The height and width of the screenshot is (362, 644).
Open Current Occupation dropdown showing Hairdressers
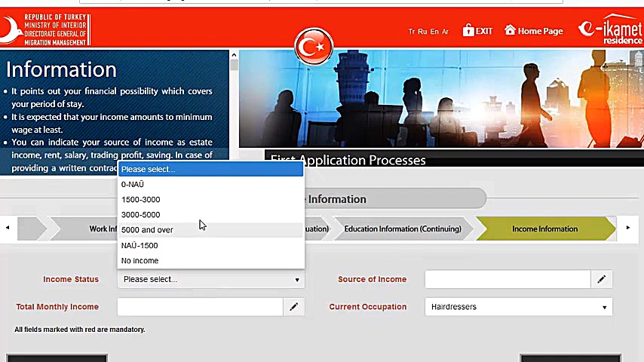point(518,307)
